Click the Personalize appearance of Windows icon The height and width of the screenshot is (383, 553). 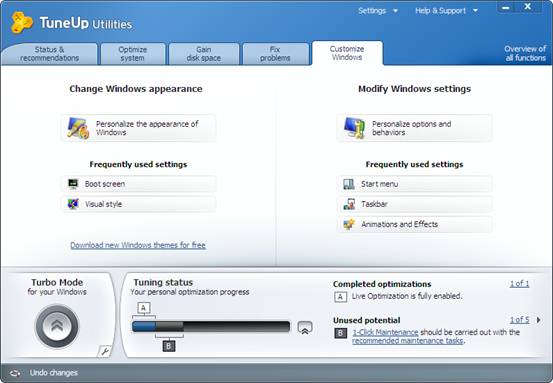click(x=78, y=128)
